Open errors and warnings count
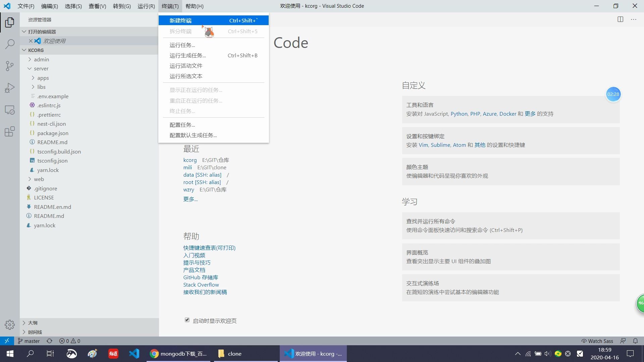 (x=70, y=341)
